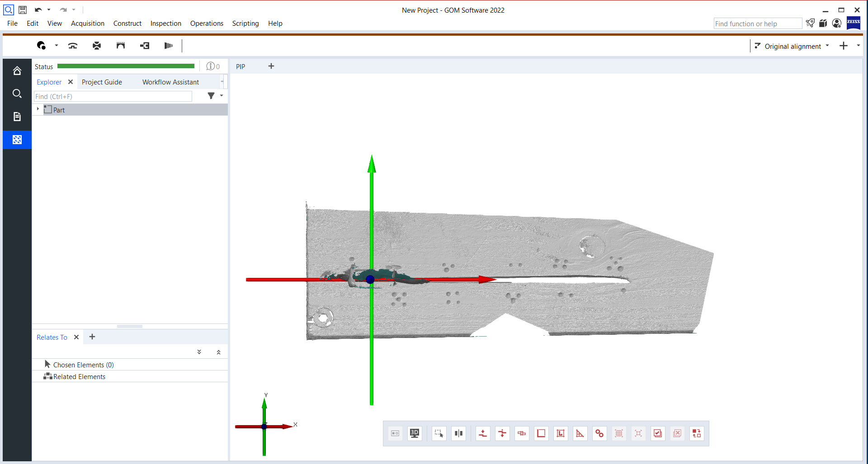The height and width of the screenshot is (464, 868).
Task: Open the File menu
Action: pos(12,23)
